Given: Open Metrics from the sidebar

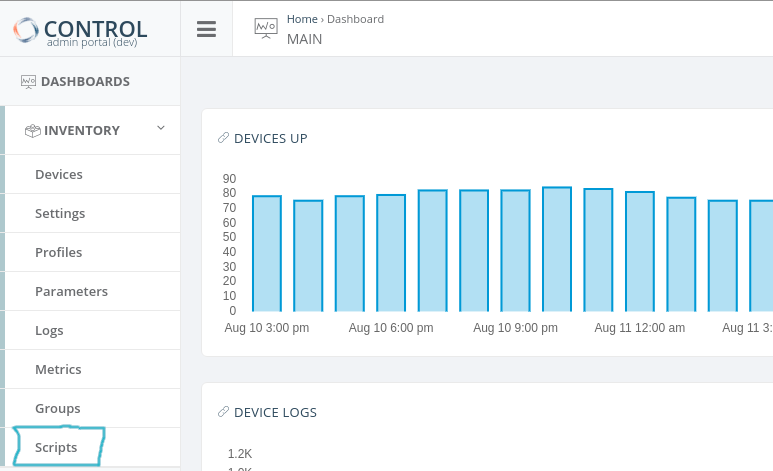Looking at the screenshot, I should [x=58, y=369].
